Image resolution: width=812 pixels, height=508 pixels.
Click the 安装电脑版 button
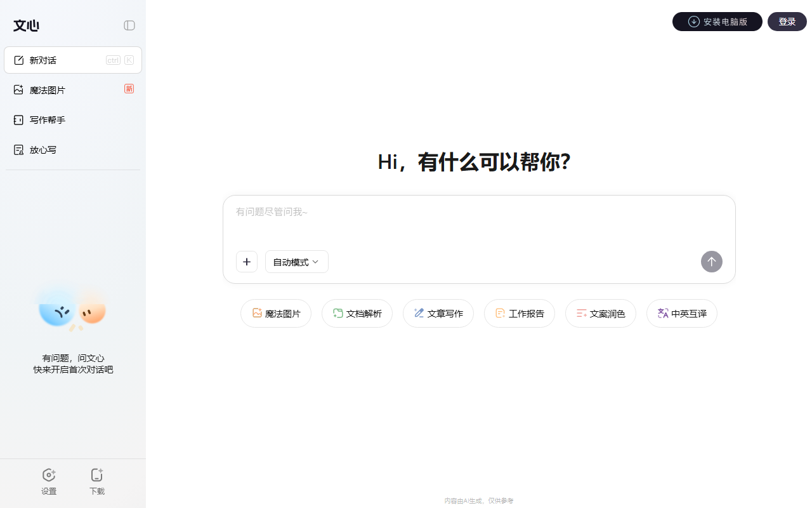point(717,22)
